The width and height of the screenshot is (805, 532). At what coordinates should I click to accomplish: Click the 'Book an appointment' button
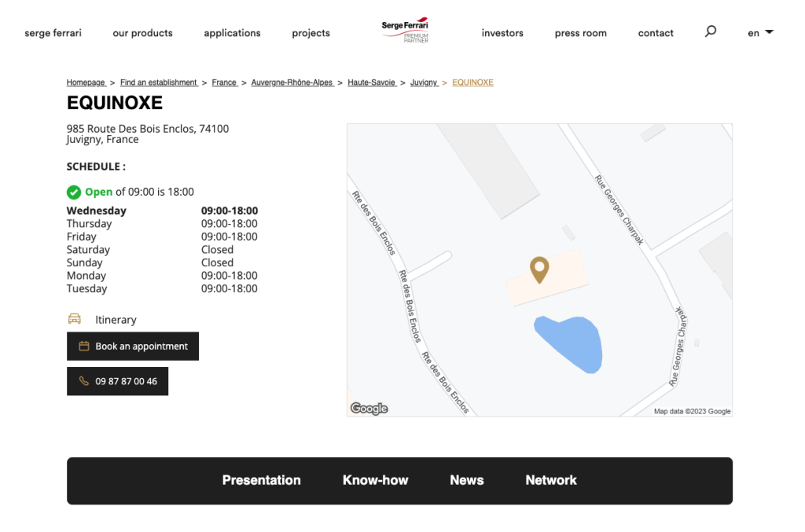132,347
